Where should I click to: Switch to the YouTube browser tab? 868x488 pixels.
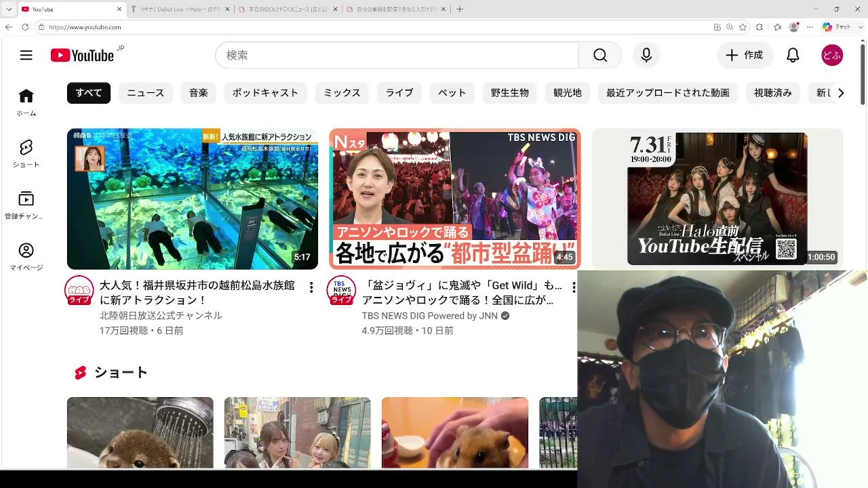click(71, 9)
